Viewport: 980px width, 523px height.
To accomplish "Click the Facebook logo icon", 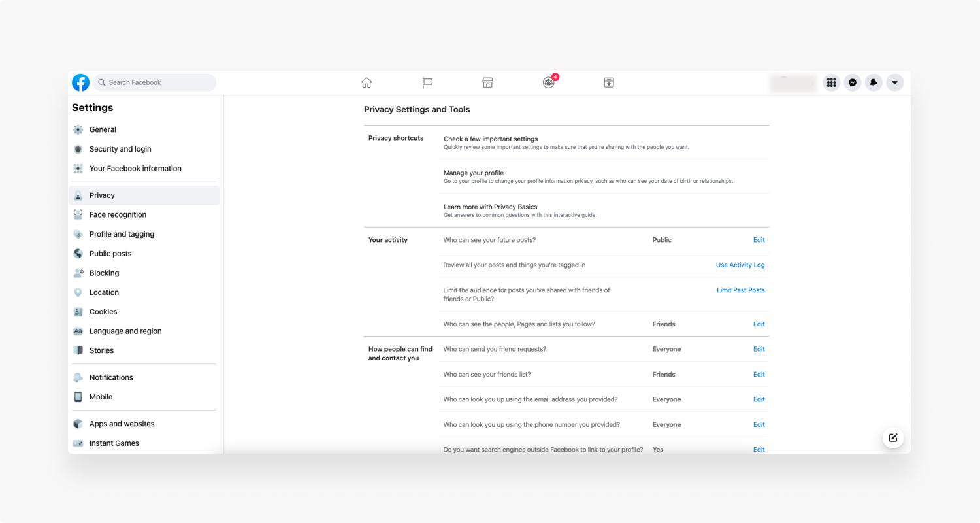I will point(80,82).
